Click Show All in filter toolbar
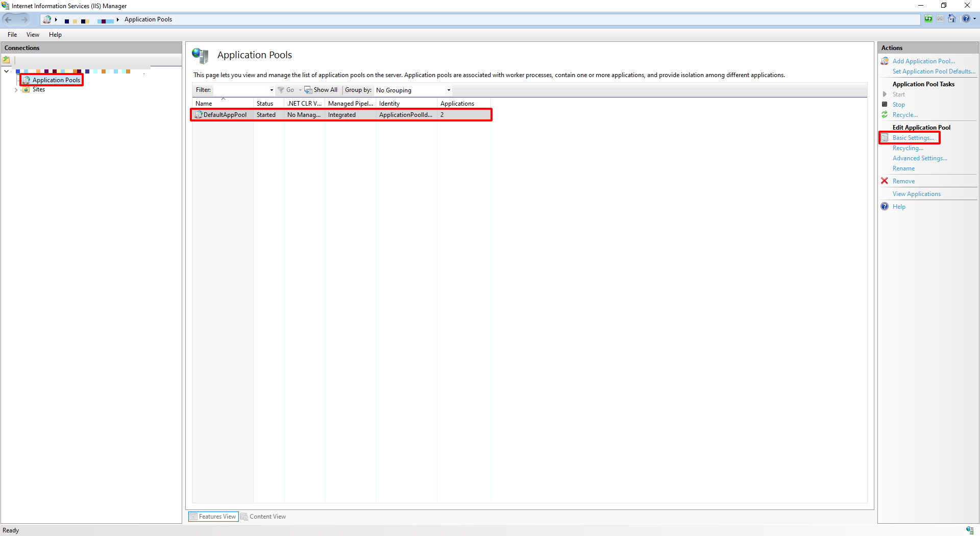Viewport: 980px width, 536px height. coord(321,90)
